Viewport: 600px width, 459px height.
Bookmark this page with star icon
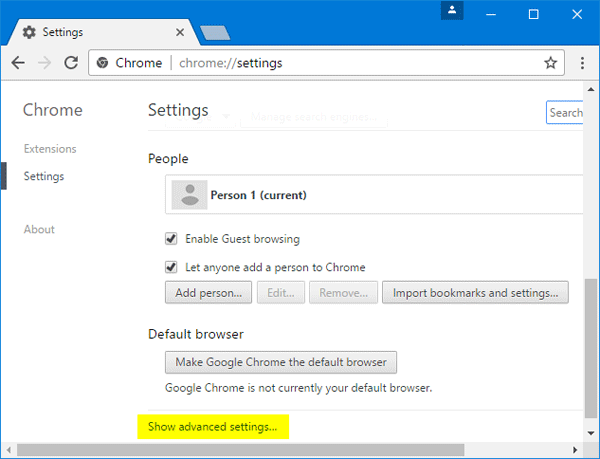[550, 63]
